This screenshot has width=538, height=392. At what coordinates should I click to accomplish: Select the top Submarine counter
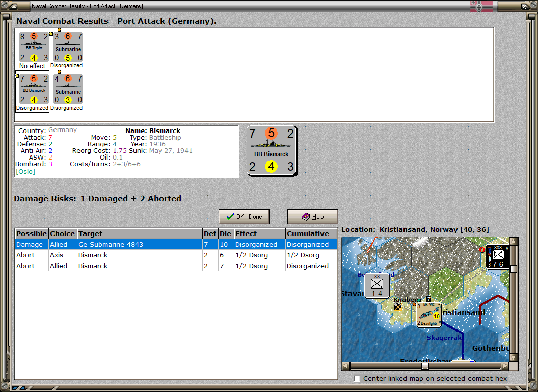[68, 47]
